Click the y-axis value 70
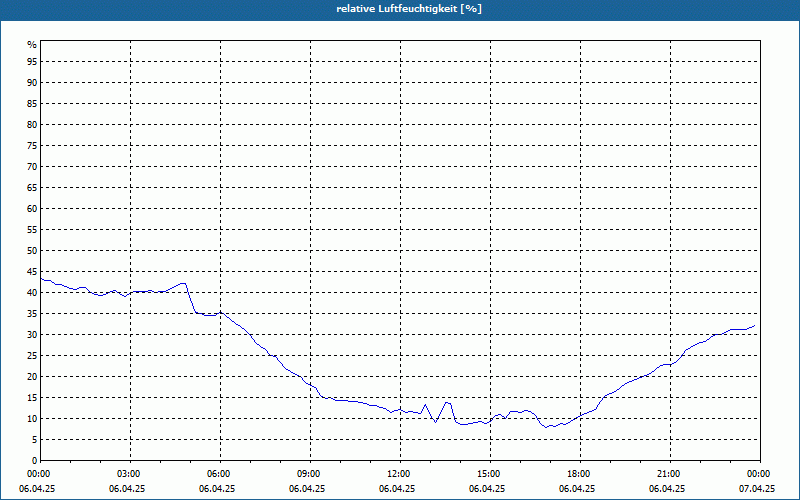The width and height of the screenshot is (800, 500). (x=32, y=167)
